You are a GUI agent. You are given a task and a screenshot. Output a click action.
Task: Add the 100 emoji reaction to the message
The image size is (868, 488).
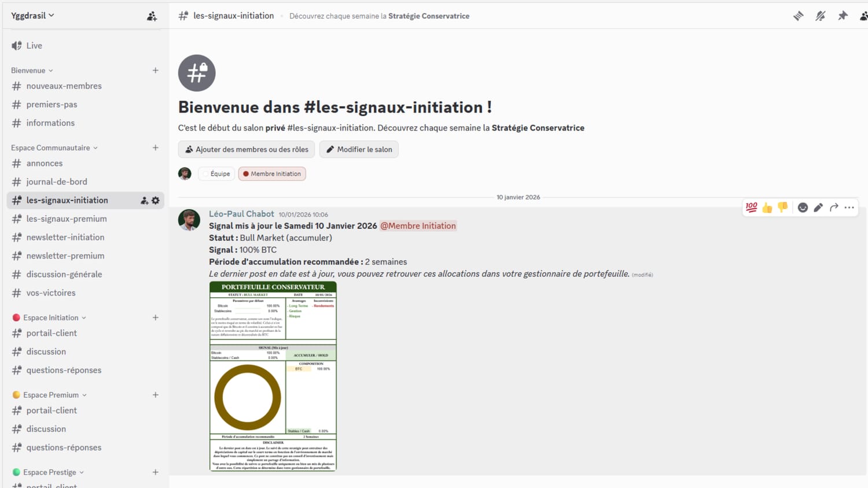[x=751, y=208]
